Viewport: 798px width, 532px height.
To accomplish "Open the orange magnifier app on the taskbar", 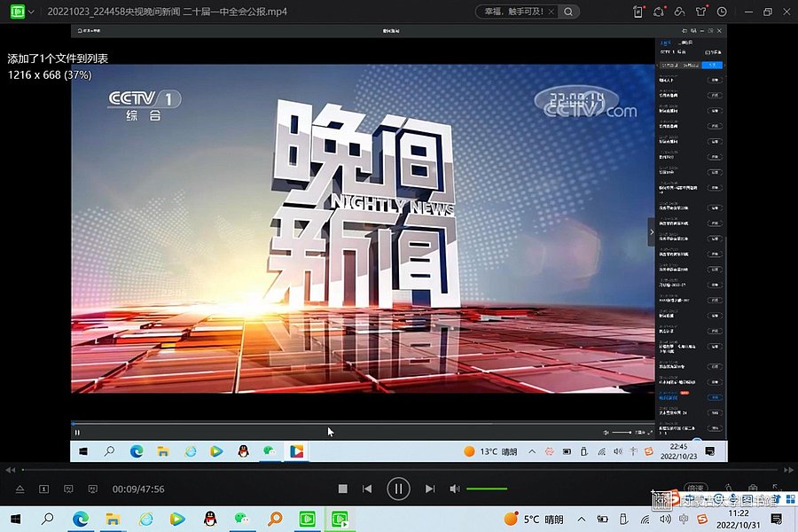I will click(x=275, y=519).
